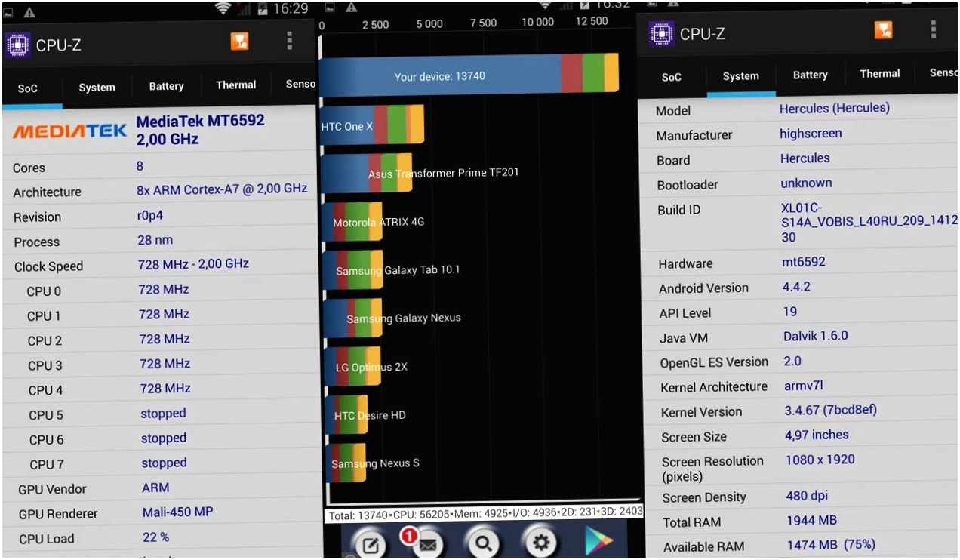Tap the Motorola ATRIX 4G bar
Viewport: 960px width, 560px height.
coord(352,223)
